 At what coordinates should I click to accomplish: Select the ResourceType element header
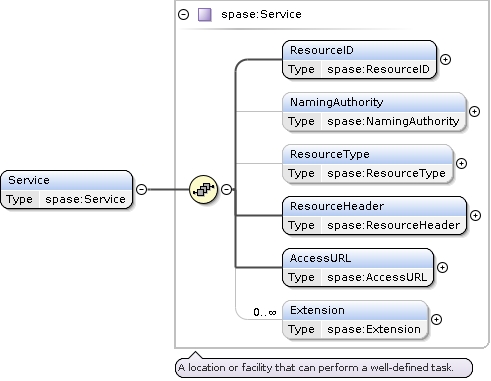(x=367, y=154)
